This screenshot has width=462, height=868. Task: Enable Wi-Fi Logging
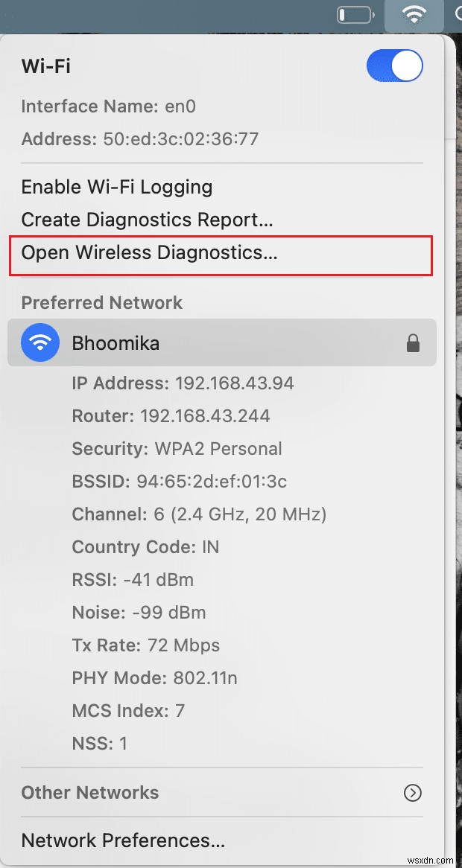click(x=116, y=187)
